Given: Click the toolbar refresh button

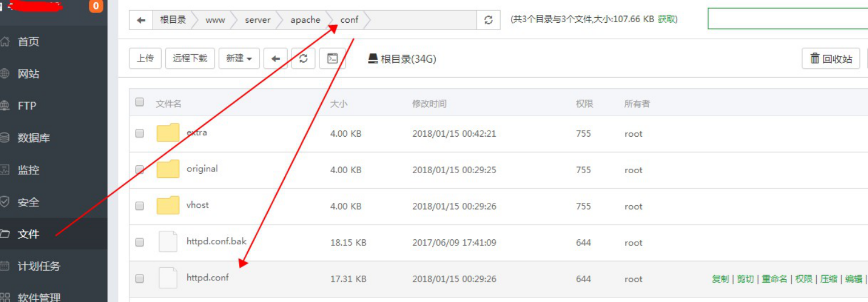Looking at the screenshot, I should pos(303,59).
